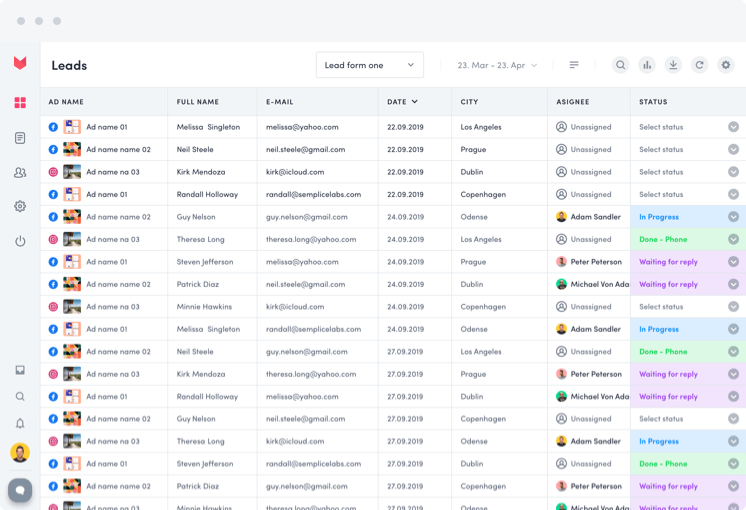Open the settings gear in left sidebar

pos(20,206)
